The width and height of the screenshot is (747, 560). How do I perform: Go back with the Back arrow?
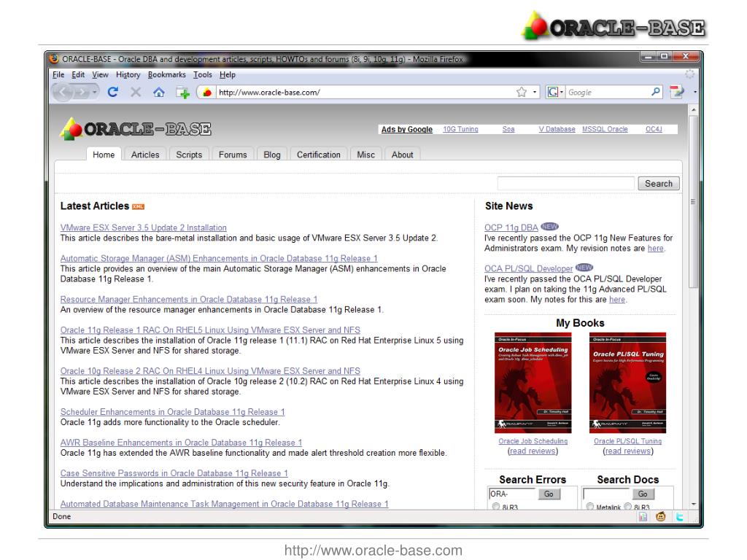(63, 92)
